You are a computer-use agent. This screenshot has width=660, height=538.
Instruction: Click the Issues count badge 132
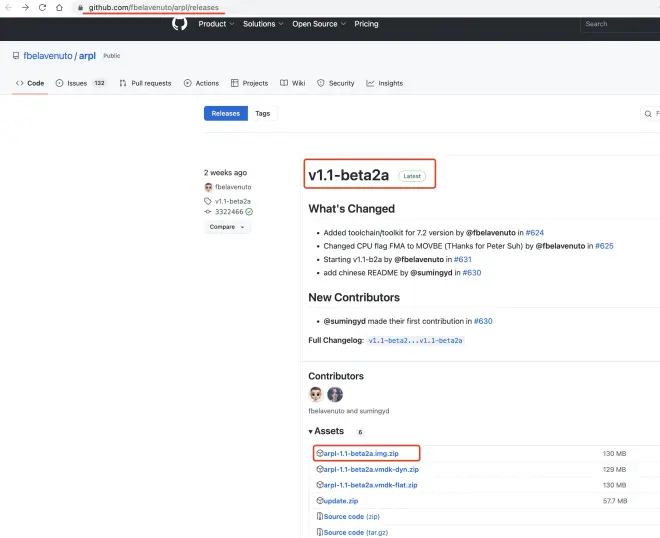pyautogui.click(x=99, y=83)
